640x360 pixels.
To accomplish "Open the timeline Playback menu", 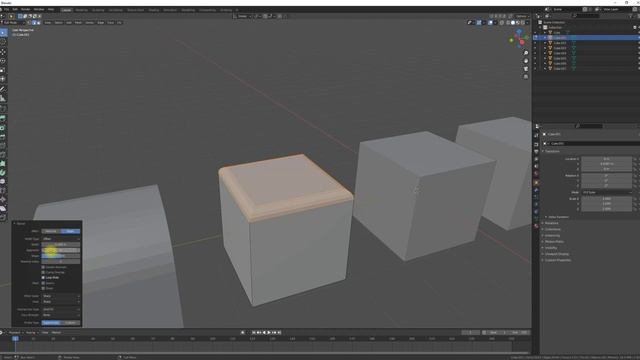I will coord(14,333).
